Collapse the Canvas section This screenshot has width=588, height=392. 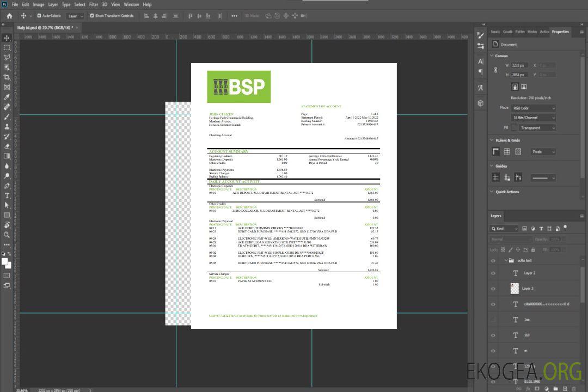pyautogui.click(x=493, y=56)
